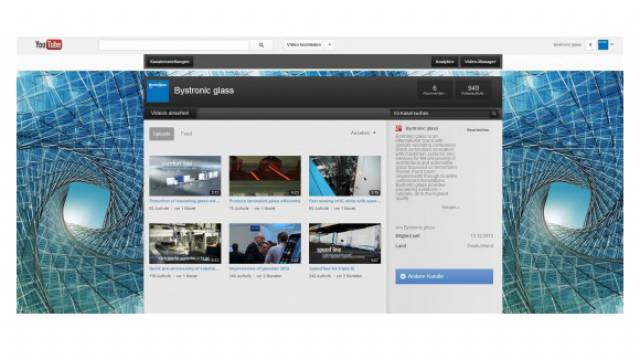The height and width of the screenshot is (360, 640).
Task: Click the Kanaleinstellungen button
Action: click(x=169, y=62)
